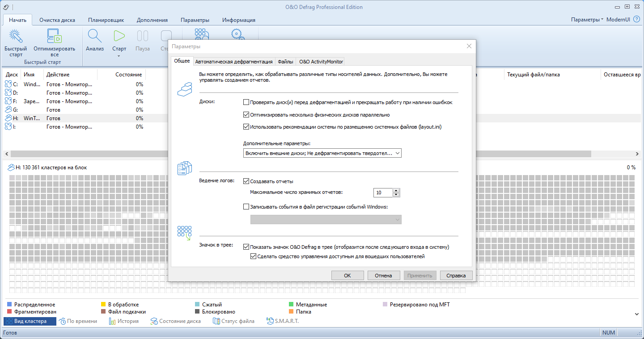
Task: Uncheck Создавать отчеты checkbox
Action: tap(246, 181)
